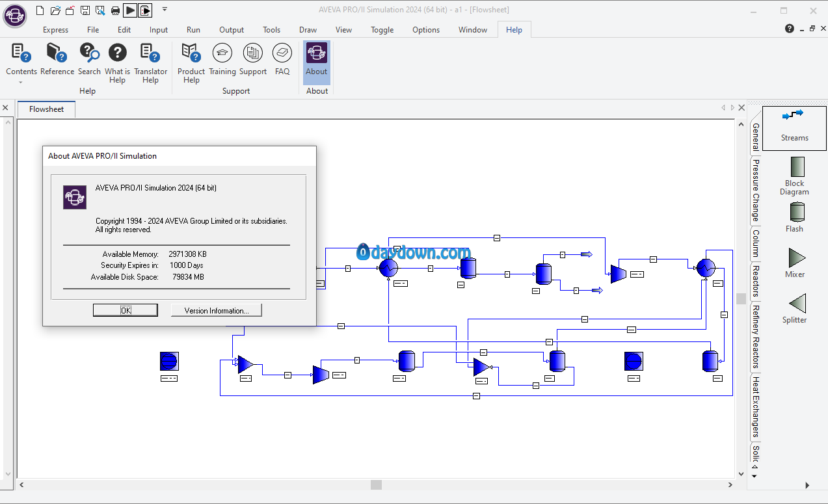
Task: Click the palette tabs scroll-down arrow
Action: click(x=755, y=476)
